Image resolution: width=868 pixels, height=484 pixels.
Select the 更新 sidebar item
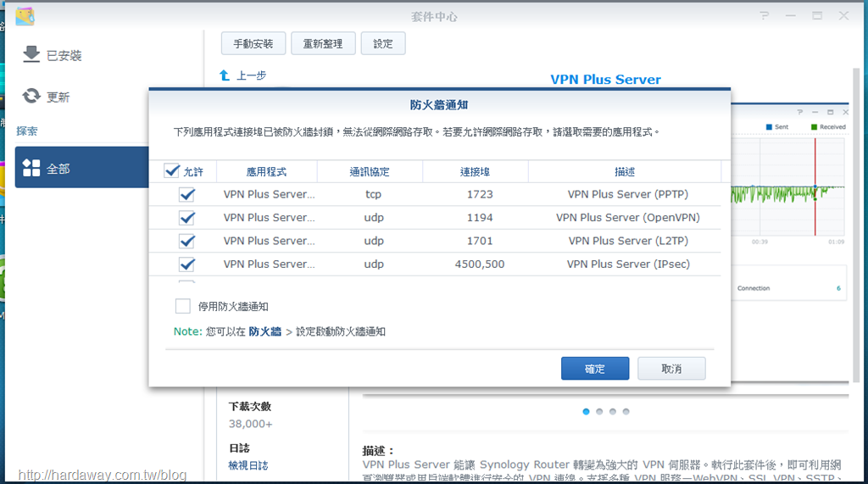[x=58, y=97]
